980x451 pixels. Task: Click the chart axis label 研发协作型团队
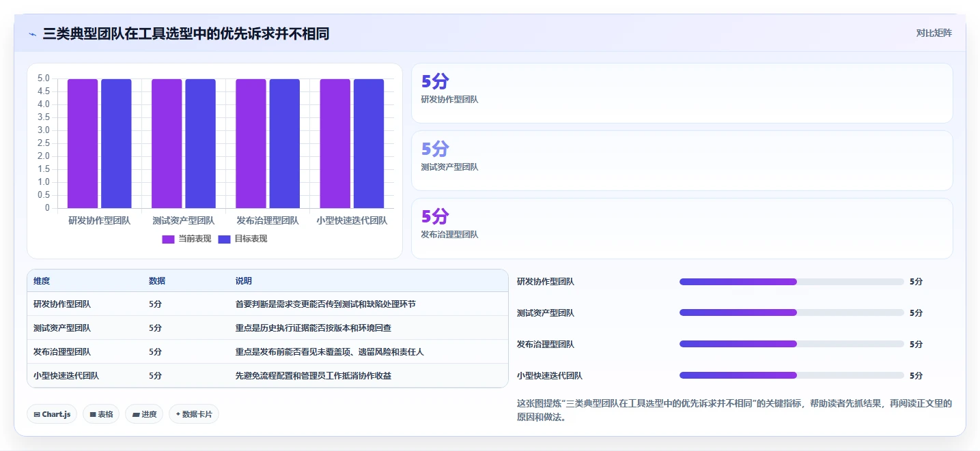pos(100,220)
